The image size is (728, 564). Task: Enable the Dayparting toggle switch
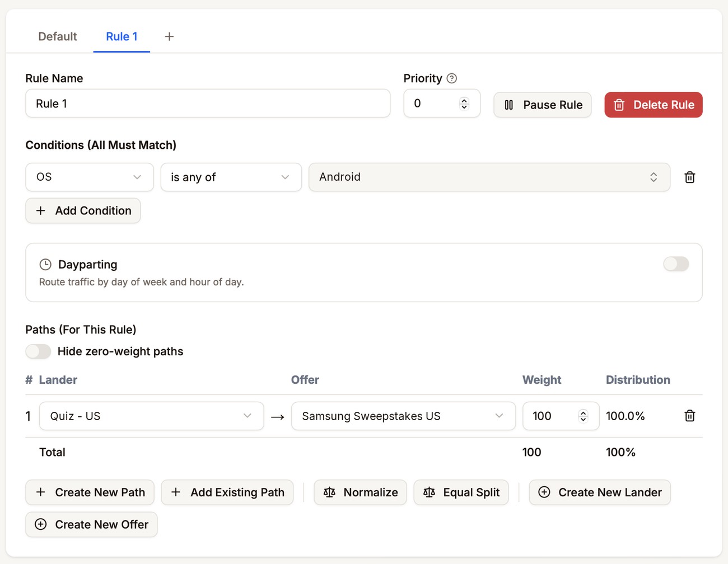[676, 264]
